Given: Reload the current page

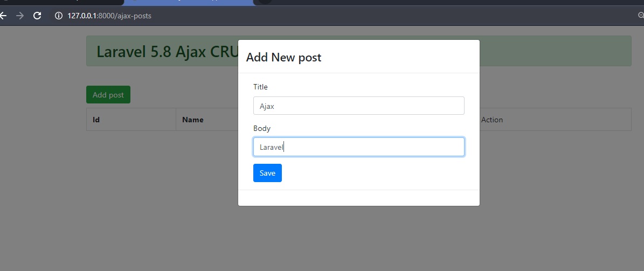Looking at the screenshot, I should pos(37,16).
